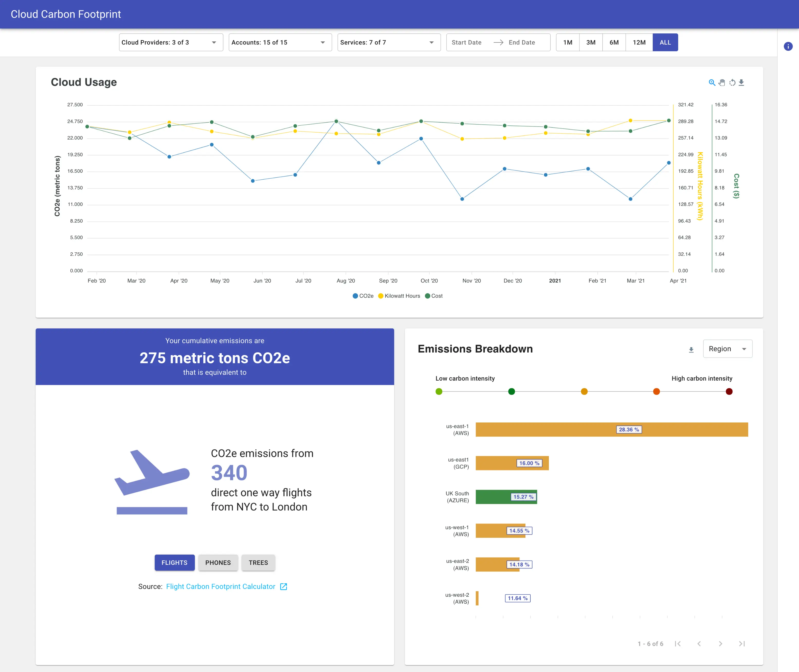Download the Emissions Breakdown data
The height and width of the screenshot is (672, 799).
pos(691,350)
